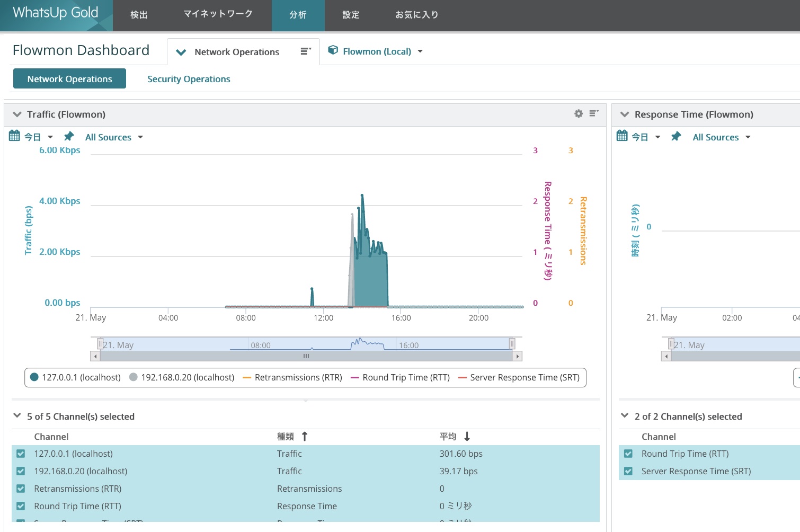The width and height of the screenshot is (800, 532).
Task: Click the pin icon in Traffic panel
Action: click(69, 137)
